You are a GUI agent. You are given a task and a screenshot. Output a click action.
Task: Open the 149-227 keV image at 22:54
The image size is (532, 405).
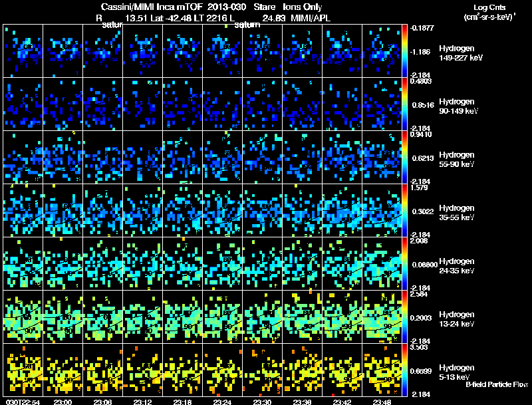[23, 51]
